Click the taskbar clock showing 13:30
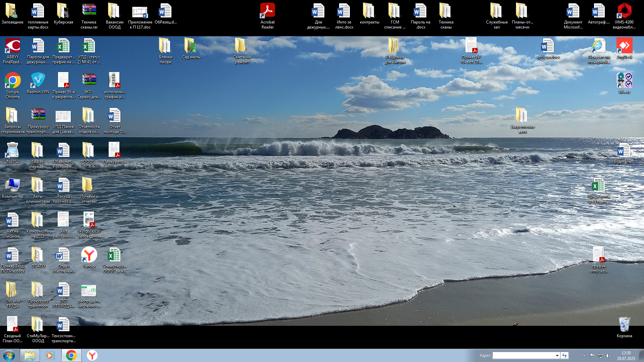 click(626, 355)
